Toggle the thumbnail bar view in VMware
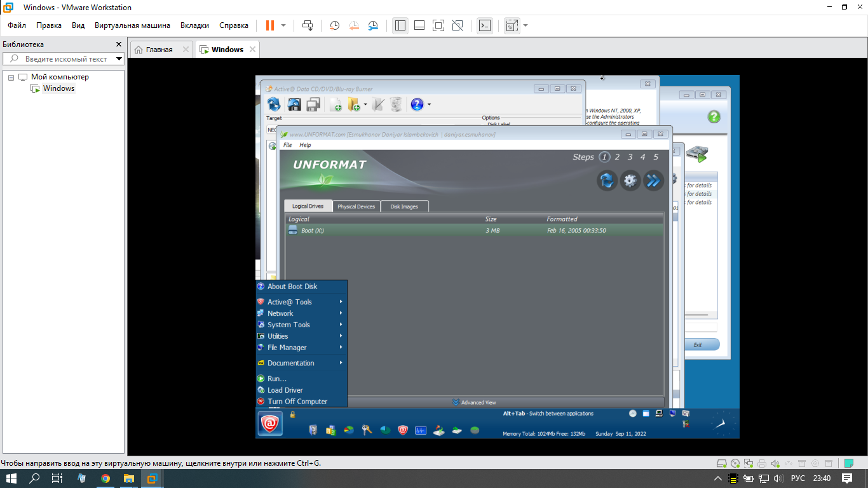This screenshot has width=868, height=488. [x=419, y=25]
